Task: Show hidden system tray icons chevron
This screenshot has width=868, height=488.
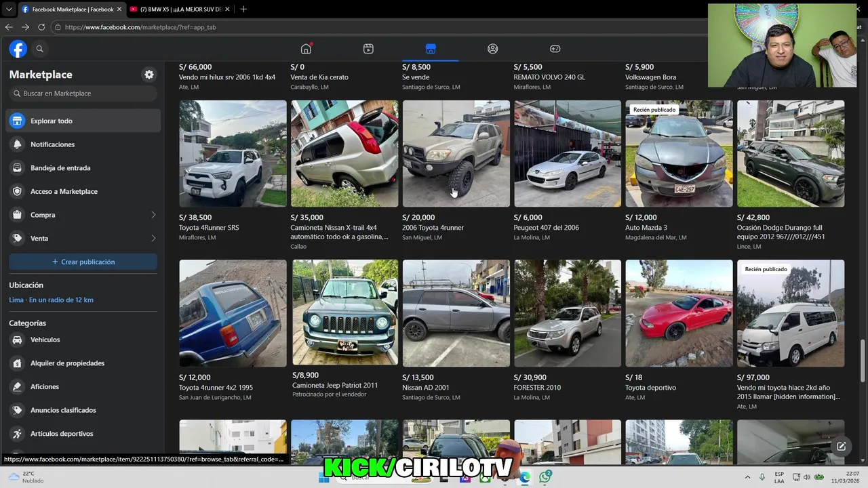Action: [x=747, y=477]
